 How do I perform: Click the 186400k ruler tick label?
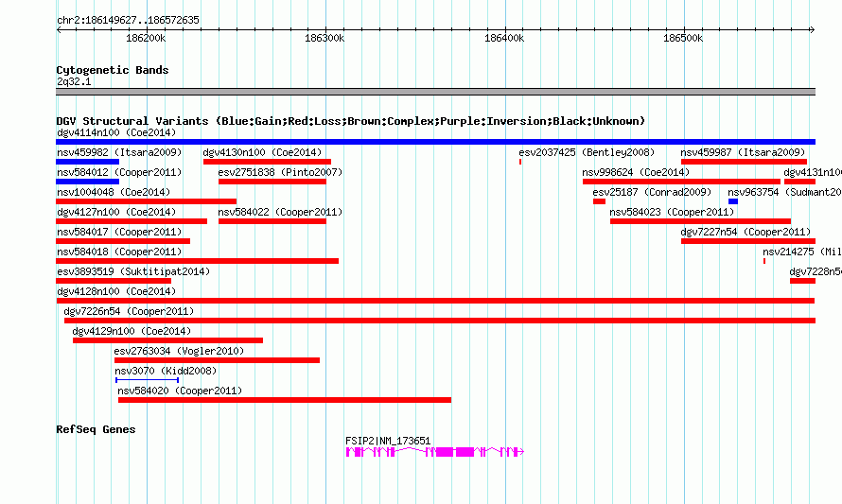click(x=503, y=38)
